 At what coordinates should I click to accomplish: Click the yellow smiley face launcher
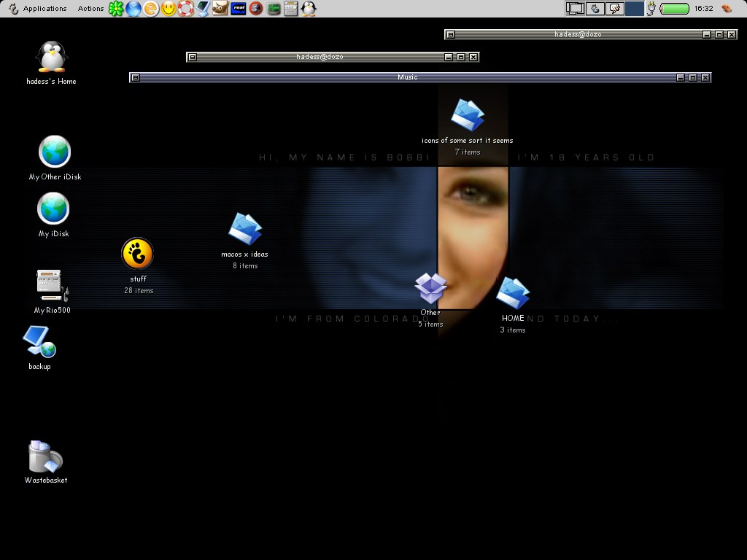coord(169,9)
